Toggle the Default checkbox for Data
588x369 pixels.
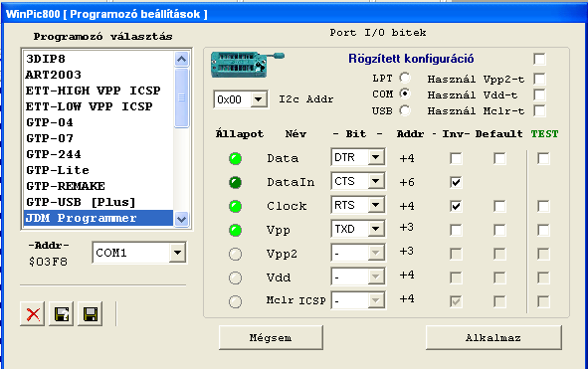pyautogui.click(x=499, y=158)
